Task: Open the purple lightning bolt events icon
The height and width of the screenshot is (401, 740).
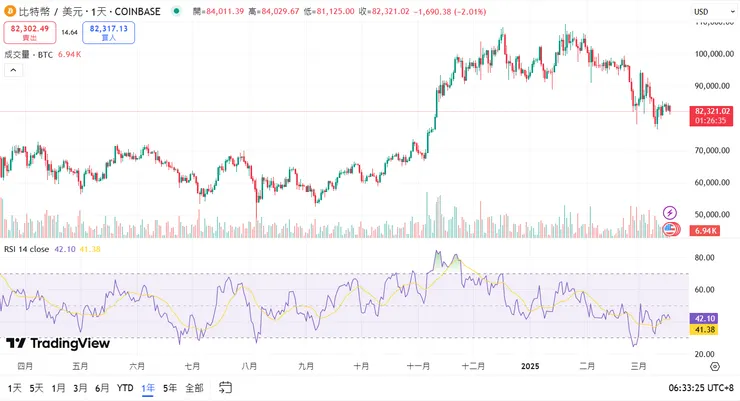Action: coord(669,213)
